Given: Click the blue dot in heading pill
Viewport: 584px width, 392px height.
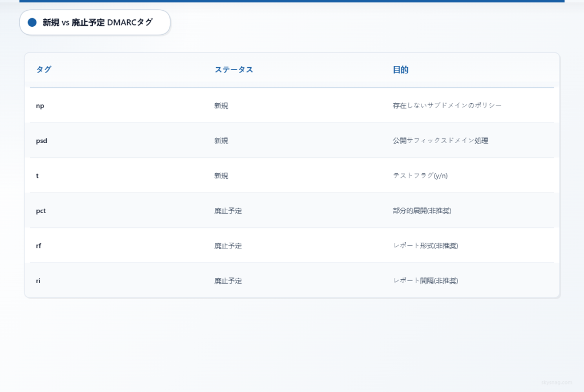Looking at the screenshot, I should click(33, 23).
